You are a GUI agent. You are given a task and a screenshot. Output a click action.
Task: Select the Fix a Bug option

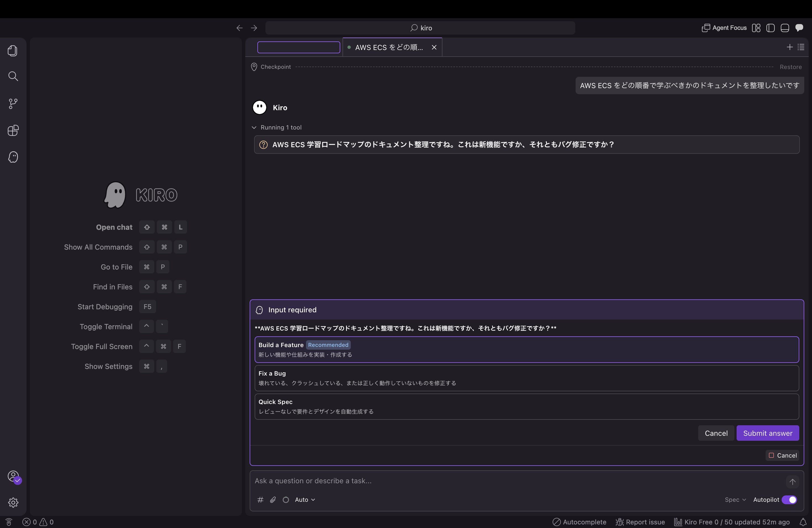527,378
